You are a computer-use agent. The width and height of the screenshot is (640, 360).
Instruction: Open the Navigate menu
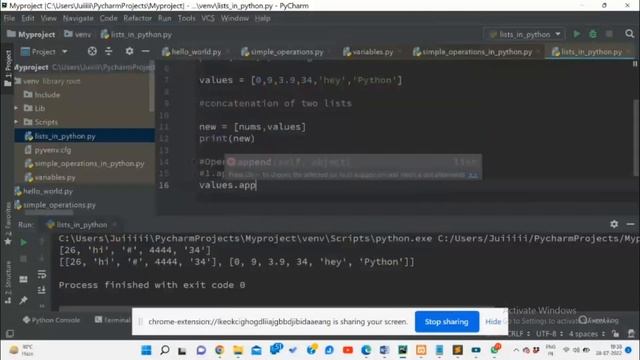pos(78,18)
